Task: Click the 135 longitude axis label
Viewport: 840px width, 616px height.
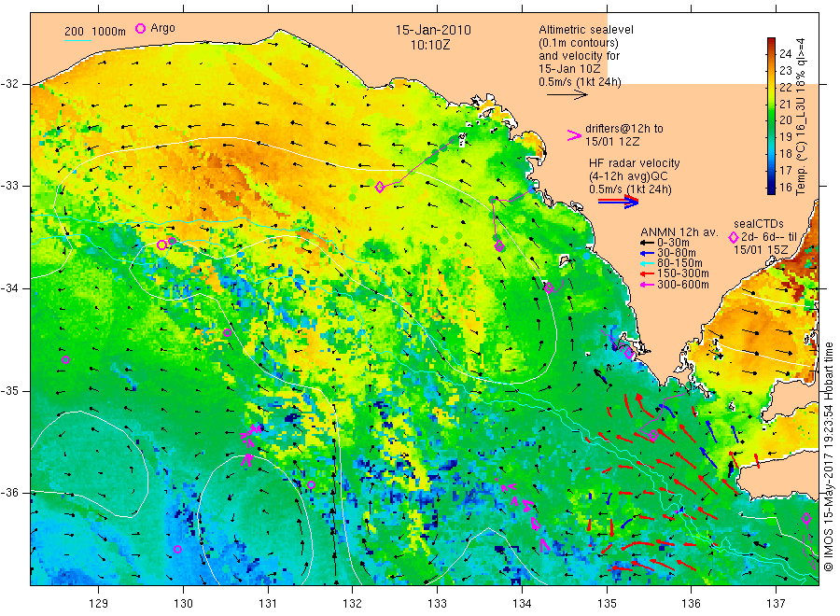Action: coord(607,604)
